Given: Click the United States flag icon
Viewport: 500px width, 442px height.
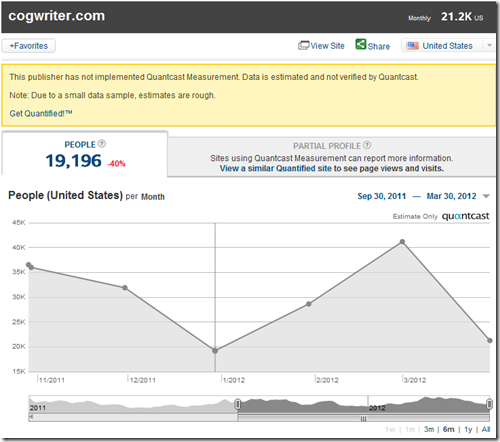Looking at the screenshot, I should point(413,46).
